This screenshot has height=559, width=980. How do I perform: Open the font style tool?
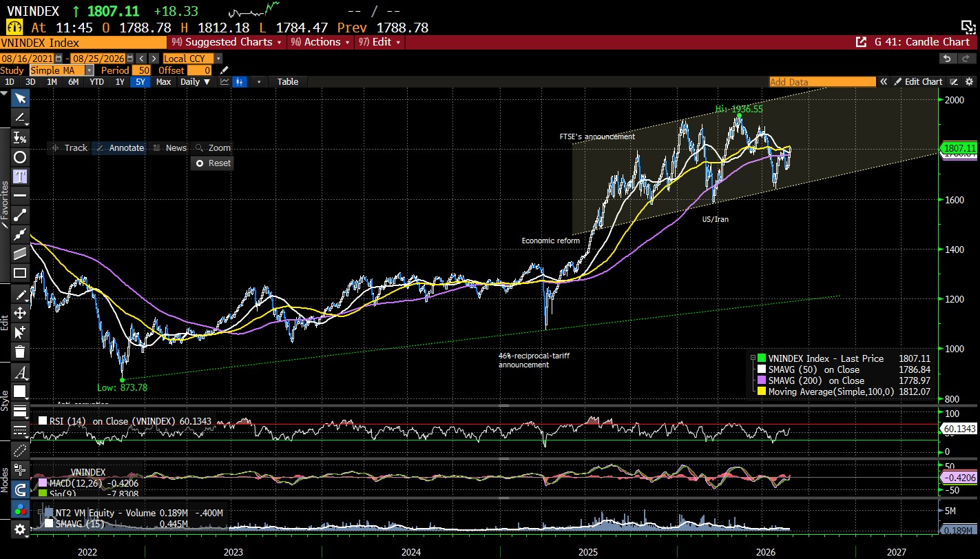pyautogui.click(x=20, y=373)
